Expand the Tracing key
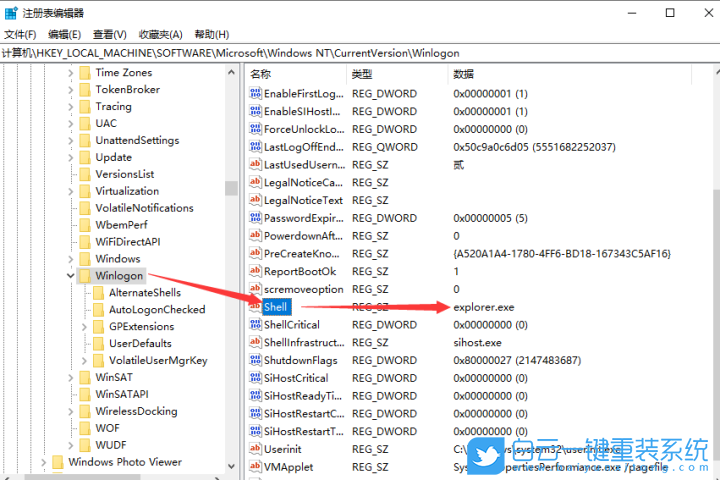 tap(70, 107)
